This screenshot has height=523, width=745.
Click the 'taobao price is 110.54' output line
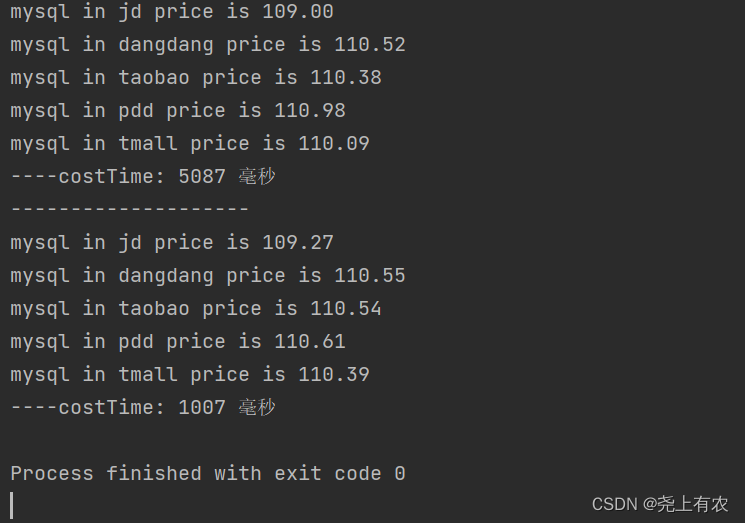click(196, 308)
